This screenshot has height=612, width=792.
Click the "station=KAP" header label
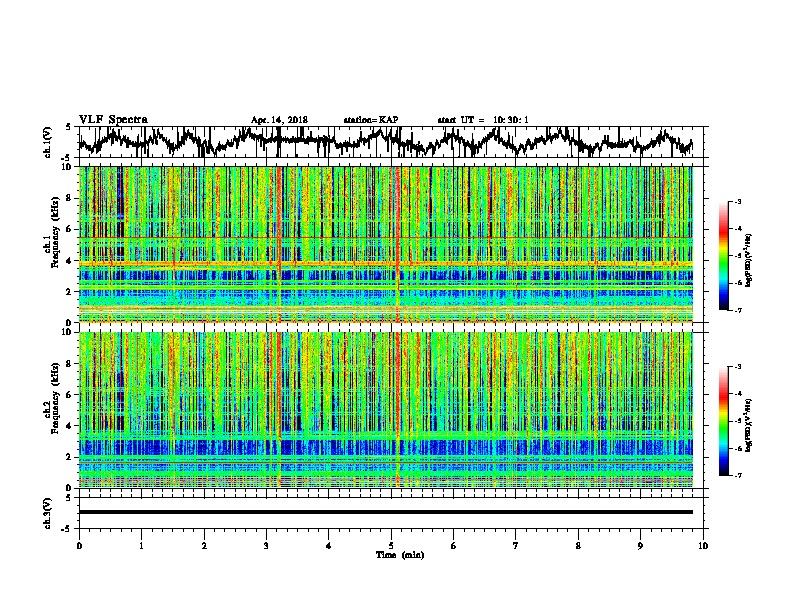pos(371,120)
